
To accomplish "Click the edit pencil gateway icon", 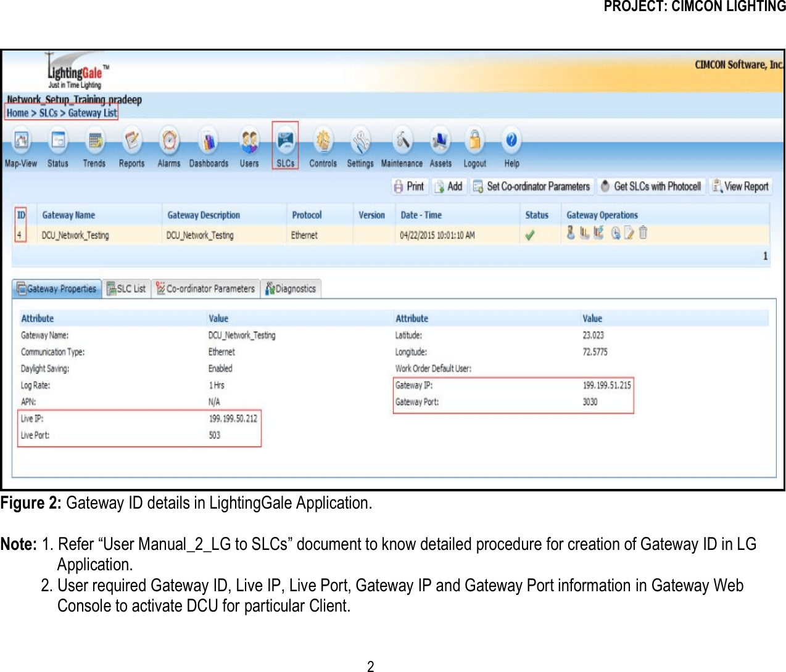I will click(x=629, y=233).
